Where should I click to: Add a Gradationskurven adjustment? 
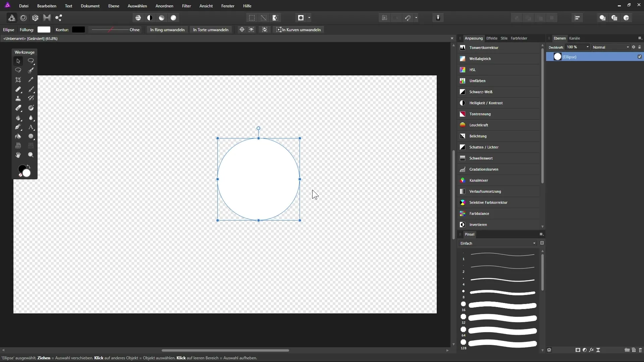499,169
